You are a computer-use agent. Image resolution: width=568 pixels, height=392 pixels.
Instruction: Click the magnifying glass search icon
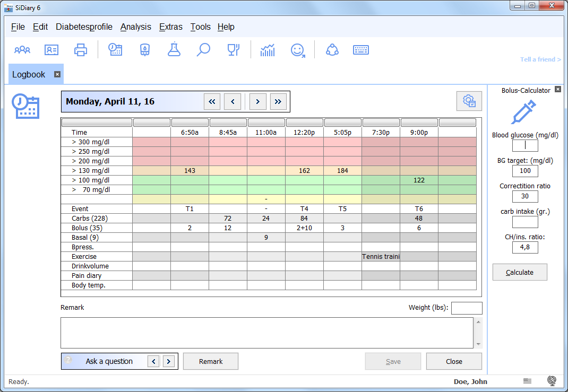pos(203,50)
